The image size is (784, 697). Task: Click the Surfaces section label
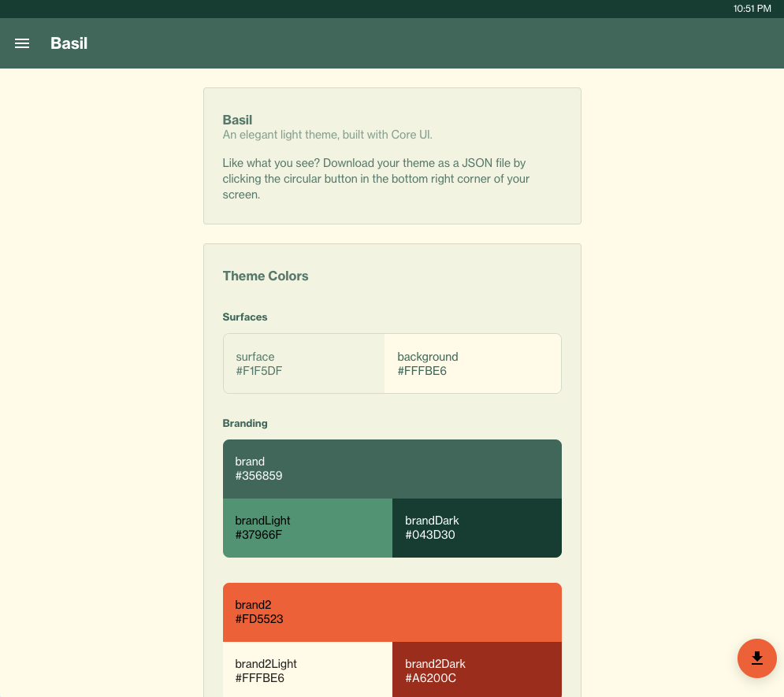(x=245, y=317)
